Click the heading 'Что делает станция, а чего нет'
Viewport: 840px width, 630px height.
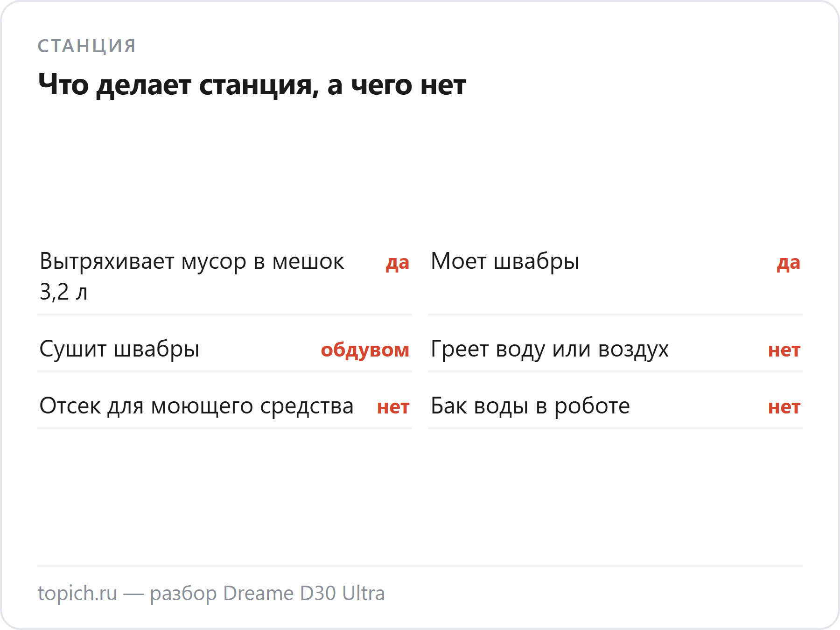pyautogui.click(x=252, y=85)
